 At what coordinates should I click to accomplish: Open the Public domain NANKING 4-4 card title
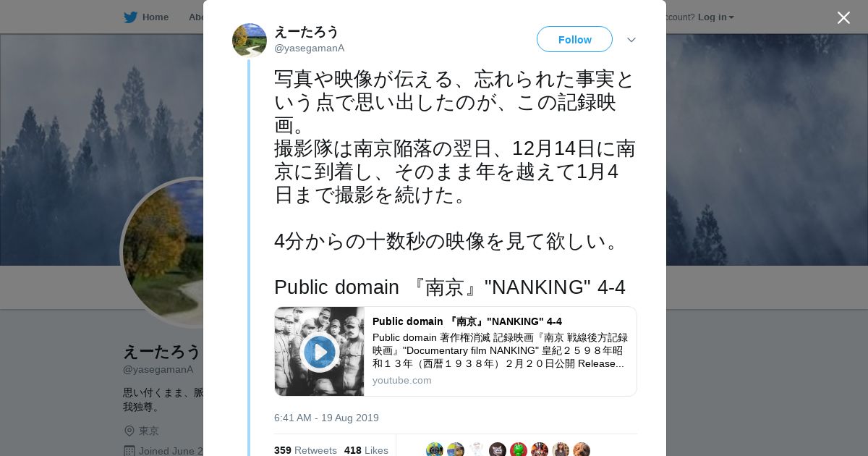467,321
